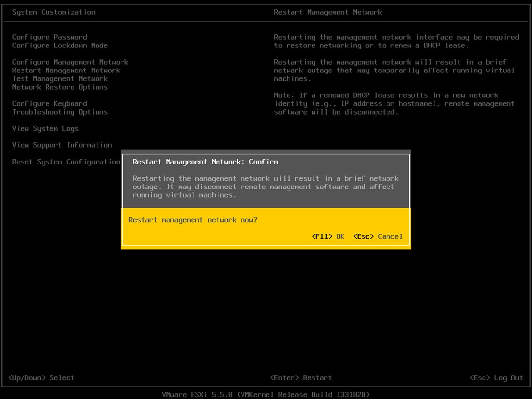The height and width of the screenshot is (399, 532).
Task: Open Configure Management Network option
Action: pyautogui.click(x=70, y=62)
